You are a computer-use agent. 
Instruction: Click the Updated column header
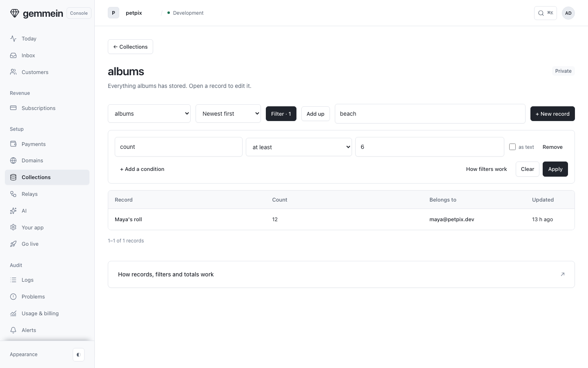pyautogui.click(x=543, y=200)
